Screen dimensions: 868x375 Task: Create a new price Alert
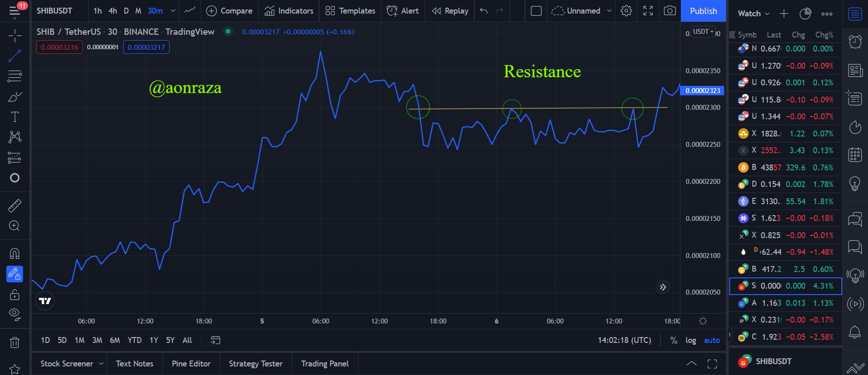403,11
